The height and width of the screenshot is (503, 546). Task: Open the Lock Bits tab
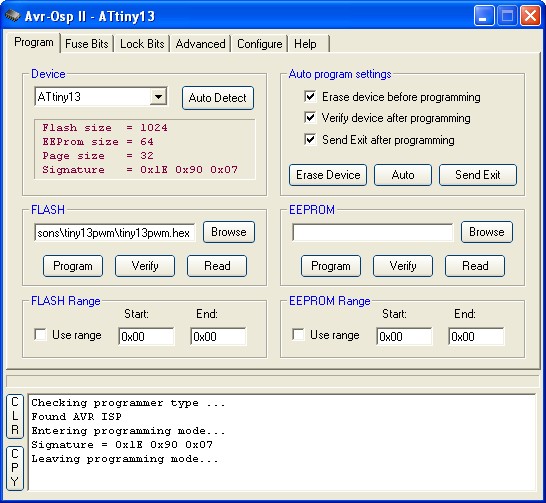142,44
